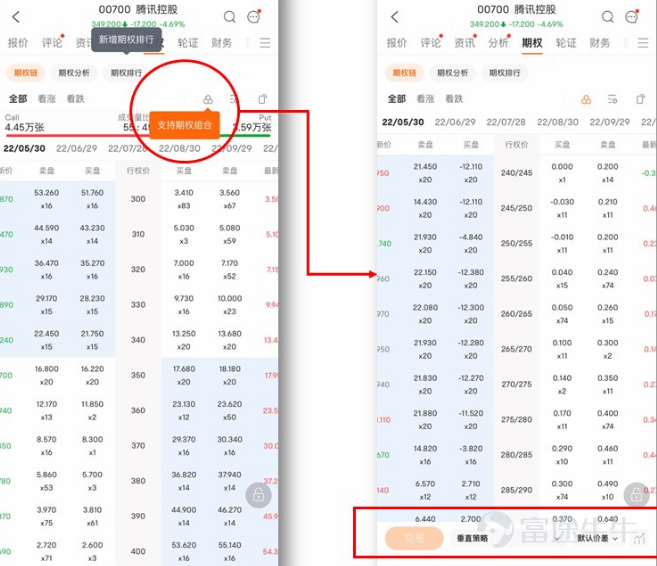Open the chart icon in bottom strategy bar
657x566 pixels.
(639, 538)
